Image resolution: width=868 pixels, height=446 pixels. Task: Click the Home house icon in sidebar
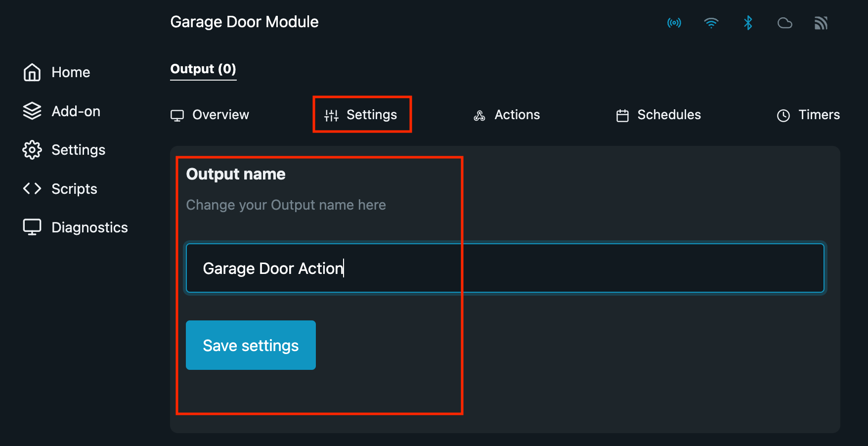coord(32,72)
